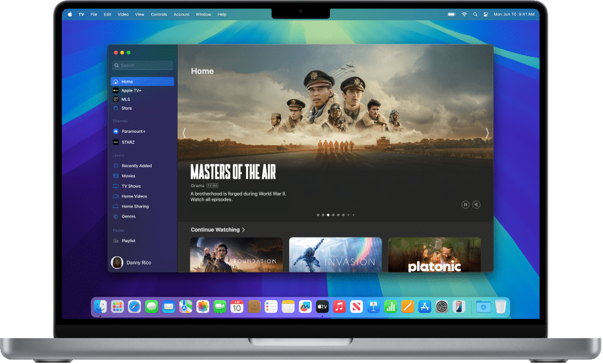The width and height of the screenshot is (603, 364).
Task: Open System Settings from the Dock
Action: (x=442, y=307)
